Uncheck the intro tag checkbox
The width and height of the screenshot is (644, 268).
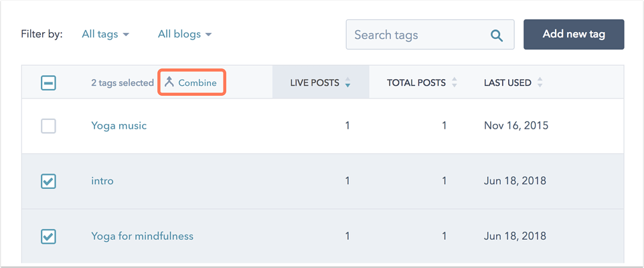(x=48, y=181)
